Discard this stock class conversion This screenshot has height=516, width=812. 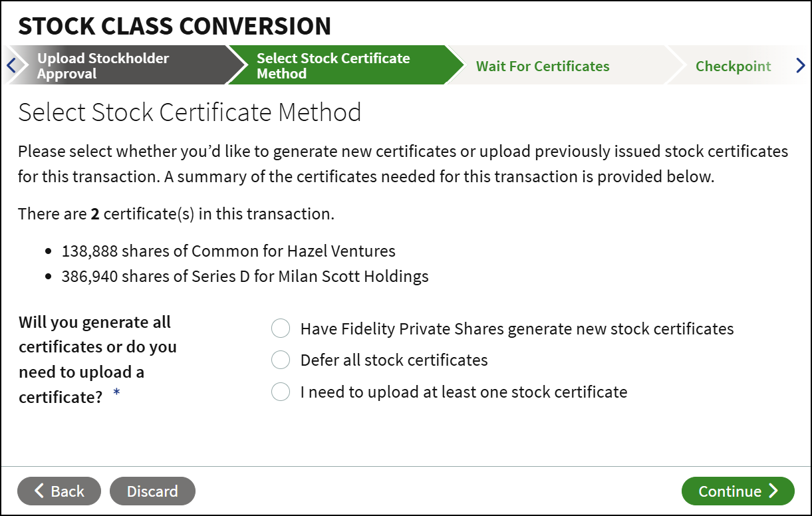[x=152, y=491]
